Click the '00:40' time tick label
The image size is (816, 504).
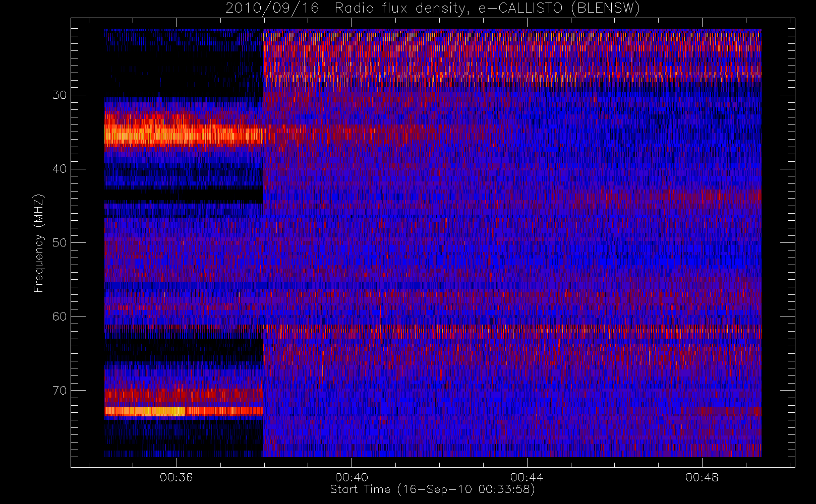[x=352, y=477]
